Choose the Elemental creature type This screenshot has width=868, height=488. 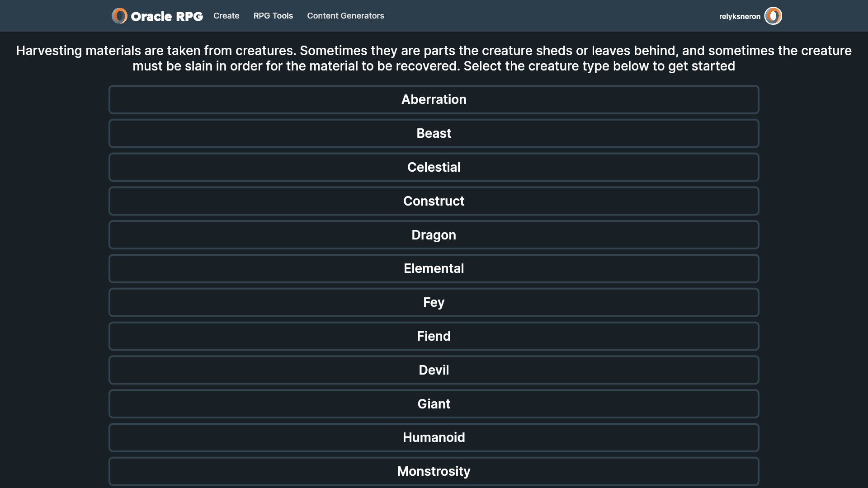[434, 268]
